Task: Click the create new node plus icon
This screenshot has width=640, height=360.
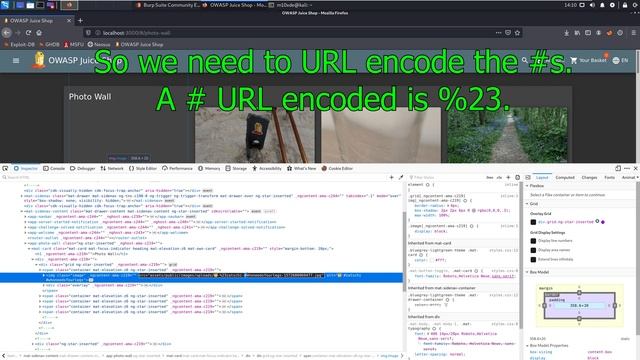Action: click(391, 178)
